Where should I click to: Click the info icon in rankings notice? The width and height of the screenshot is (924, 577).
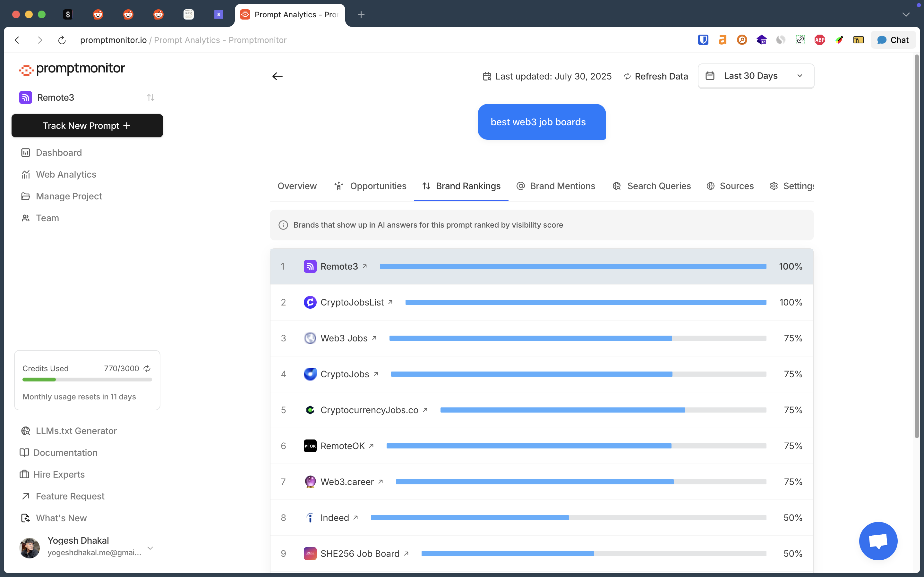pyautogui.click(x=283, y=225)
